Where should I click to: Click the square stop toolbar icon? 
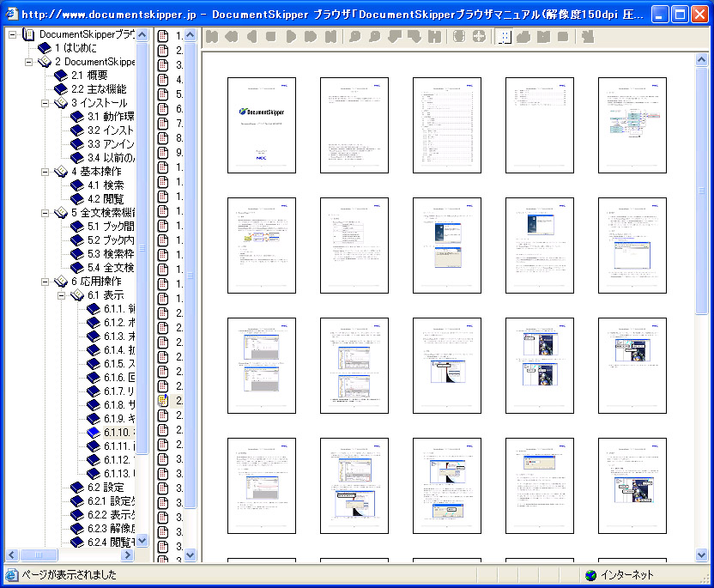click(x=271, y=36)
